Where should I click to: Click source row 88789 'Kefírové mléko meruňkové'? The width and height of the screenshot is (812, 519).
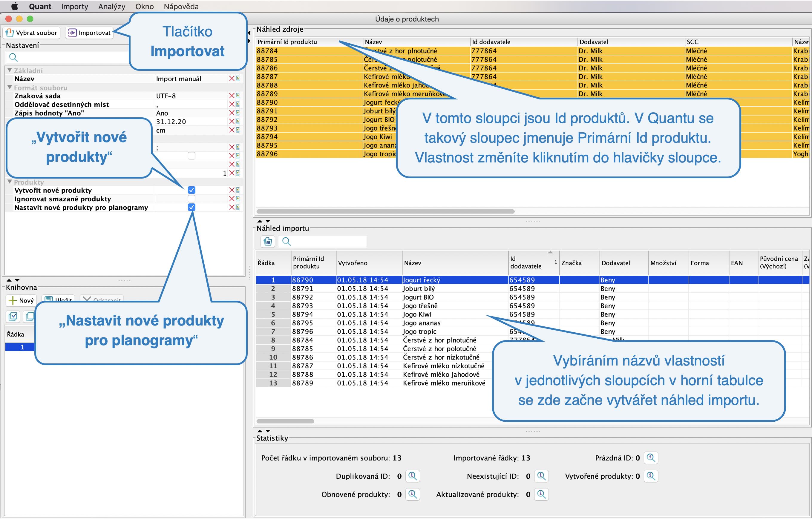(x=533, y=94)
